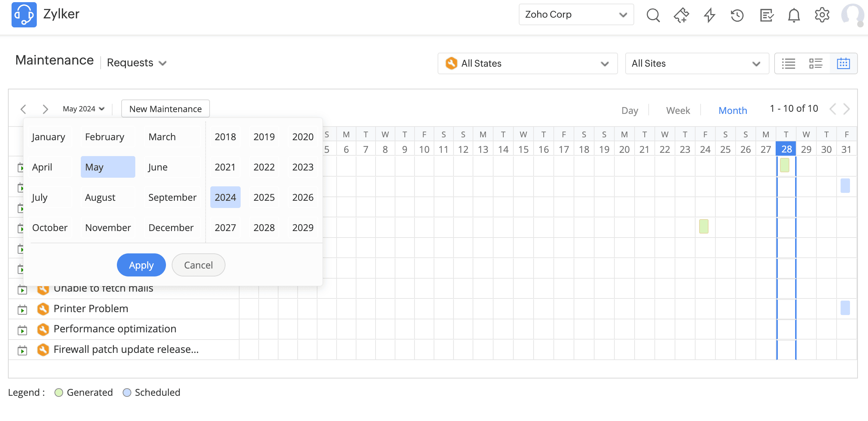Image resolution: width=868 pixels, height=421 pixels.
Task: Expand the Zoho Corp portal dropdown
Action: [x=576, y=14]
